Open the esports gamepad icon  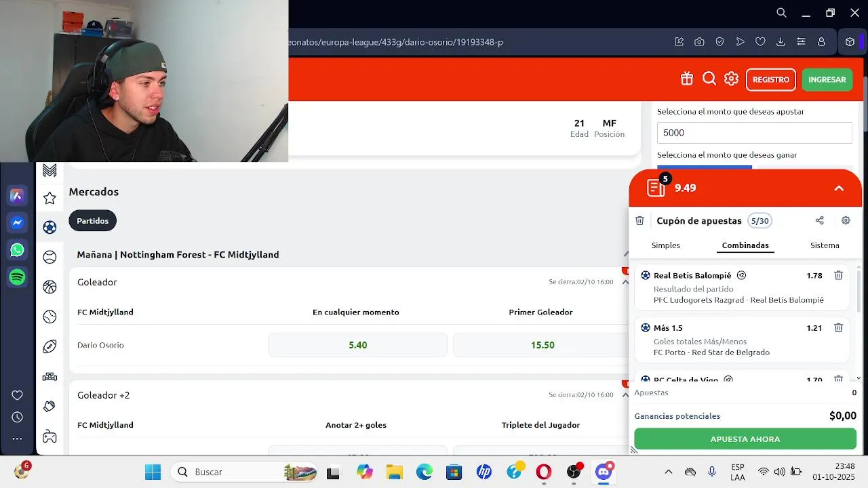(50, 436)
